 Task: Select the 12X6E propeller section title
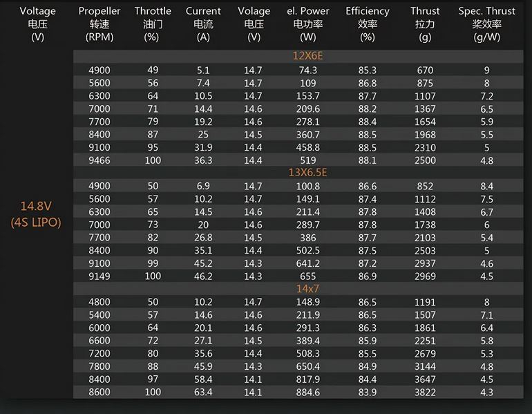307,56
